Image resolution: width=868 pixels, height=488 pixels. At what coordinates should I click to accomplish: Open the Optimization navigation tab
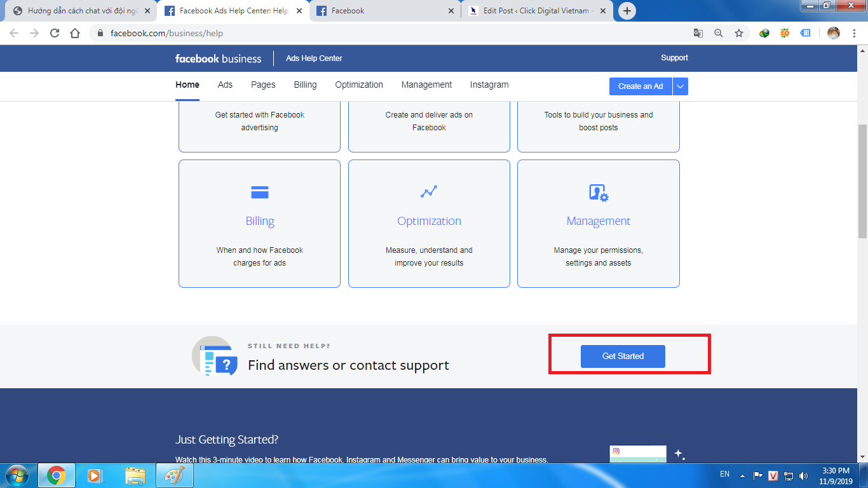click(359, 85)
